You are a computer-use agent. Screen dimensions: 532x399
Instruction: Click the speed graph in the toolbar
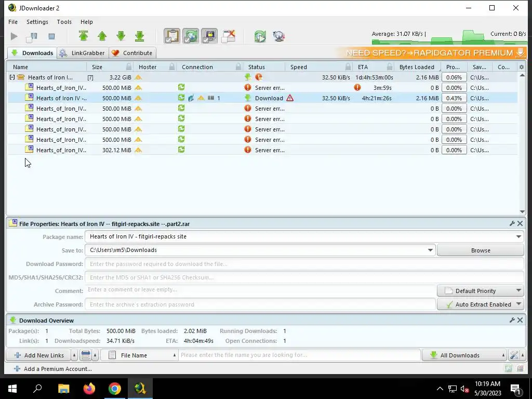click(449, 37)
